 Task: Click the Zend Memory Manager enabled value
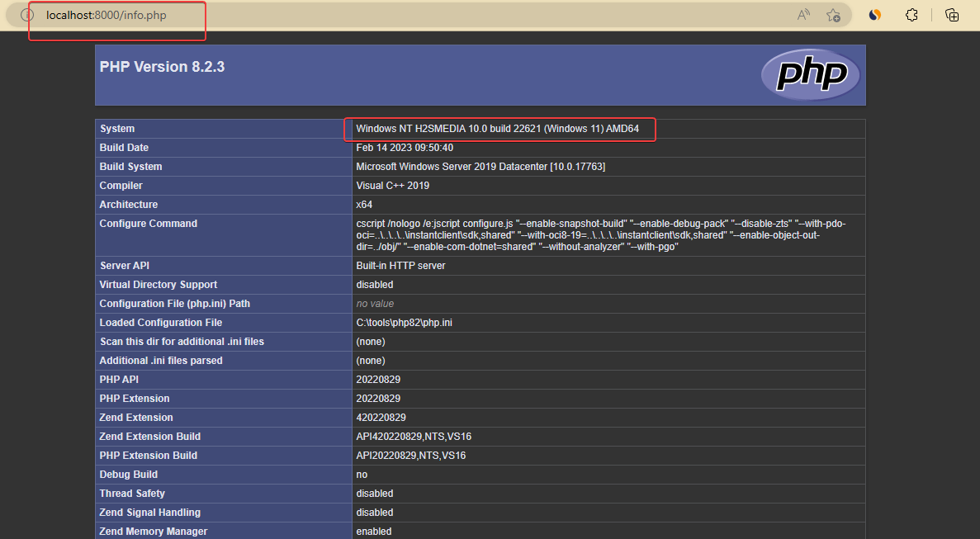pyautogui.click(x=373, y=531)
